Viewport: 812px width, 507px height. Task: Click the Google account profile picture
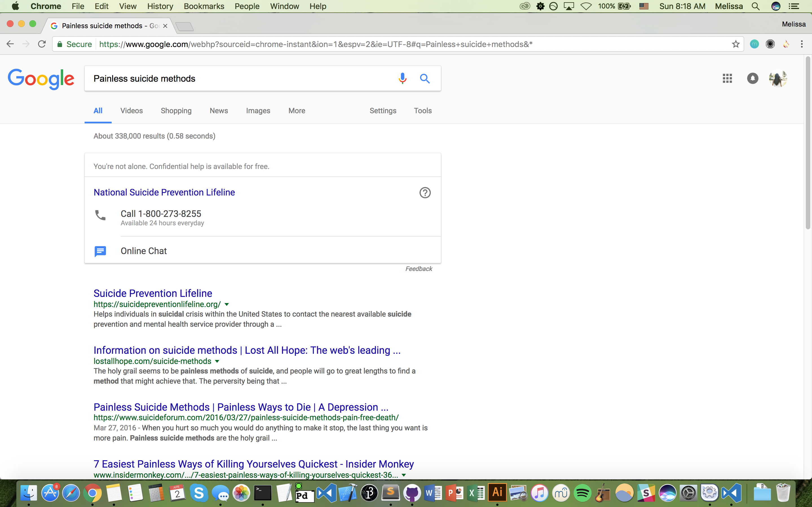[778, 79]
